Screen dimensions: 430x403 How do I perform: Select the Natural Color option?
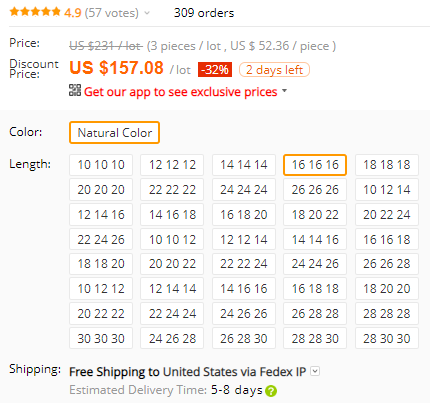(x=114, y=133)
